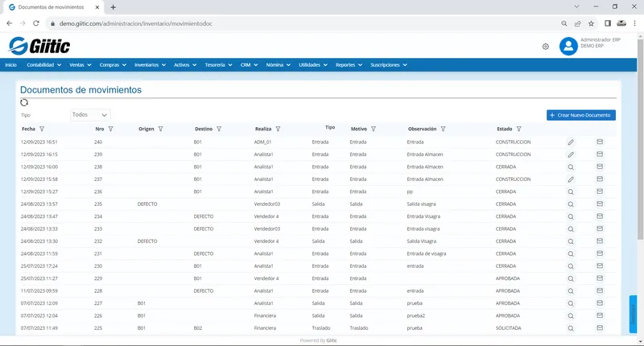Image resolution: width=644 pixels, height=346 pixels.
Task: Click the Giitic link in footer
Action: click(332, 340)
